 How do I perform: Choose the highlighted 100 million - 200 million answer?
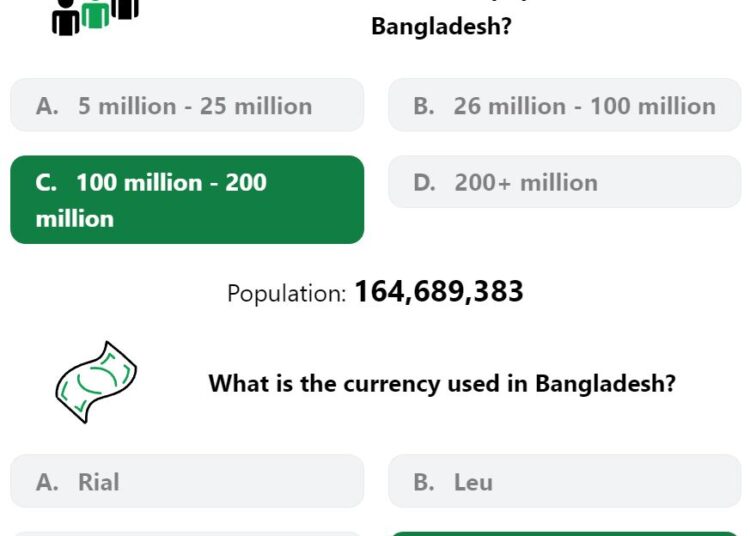pyautogui.click(x=187, y=199)
